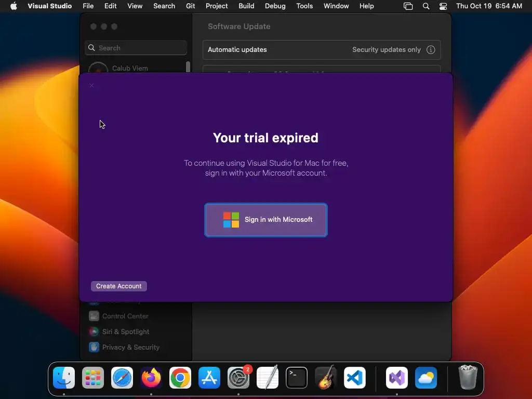Open Visual Studio Code from the Dock

point(354,378)
